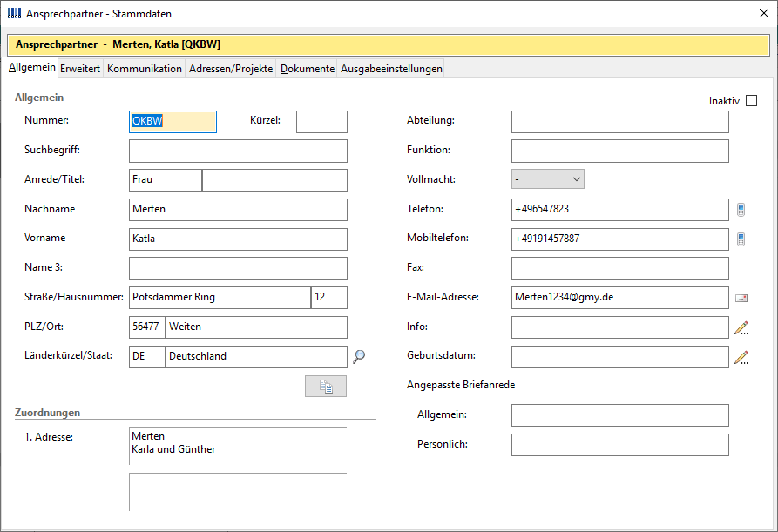Click the Staat field containing Deutschland

pos(256,357)
